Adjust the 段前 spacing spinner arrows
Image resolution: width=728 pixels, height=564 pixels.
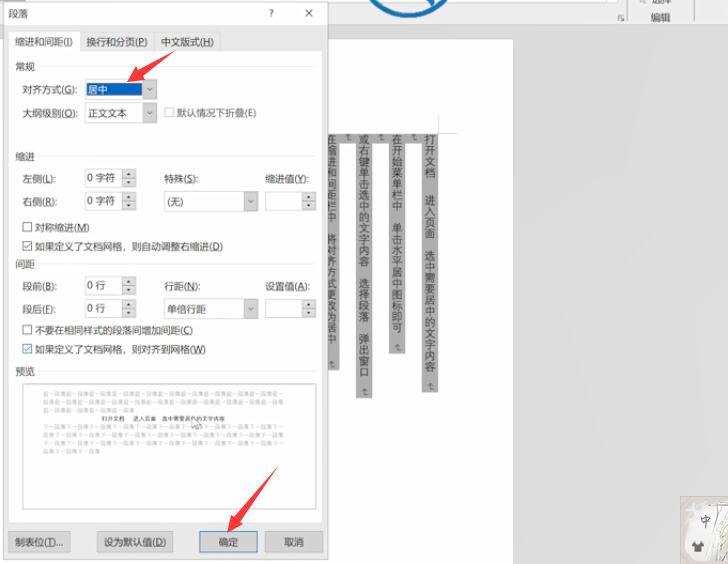point(129,285)
